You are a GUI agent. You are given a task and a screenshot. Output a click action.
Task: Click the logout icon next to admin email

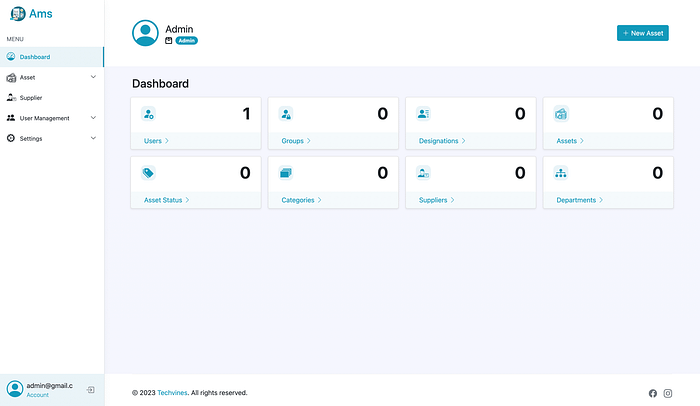(91, 390)
